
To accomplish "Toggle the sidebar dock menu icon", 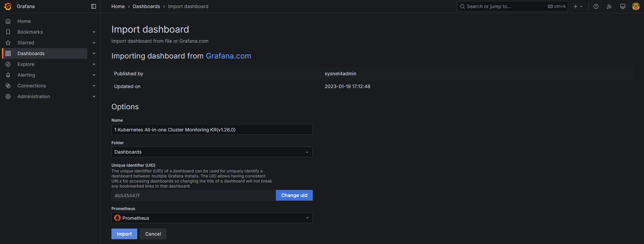I will pyautogui.click(x=94, y=6).
